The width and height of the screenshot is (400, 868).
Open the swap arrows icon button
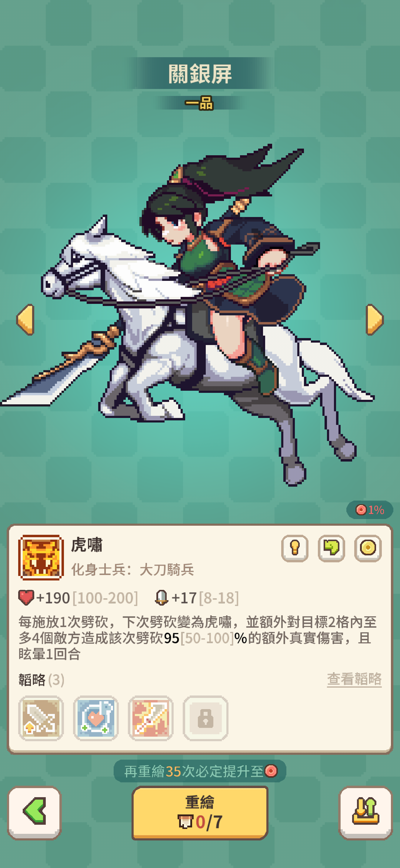pyautogui.click(x=365, y=812)
